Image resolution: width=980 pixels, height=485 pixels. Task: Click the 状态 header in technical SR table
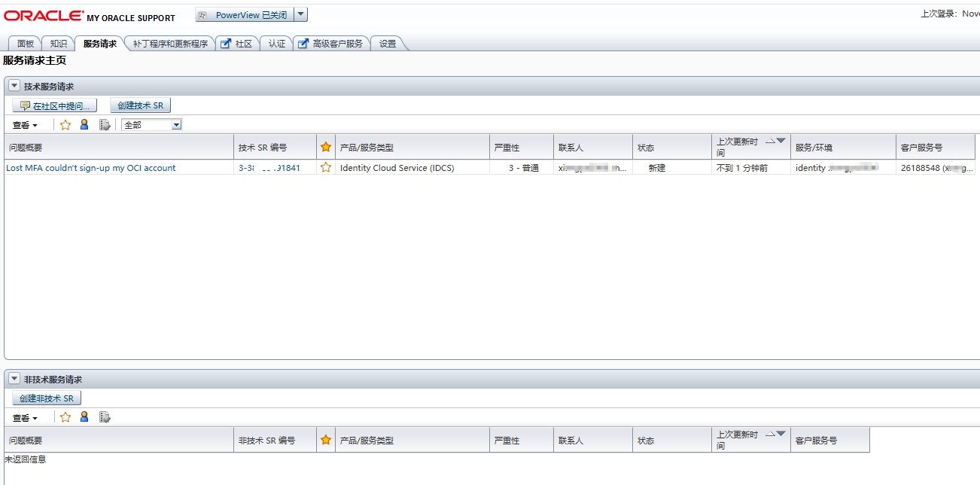coord(672,147)
